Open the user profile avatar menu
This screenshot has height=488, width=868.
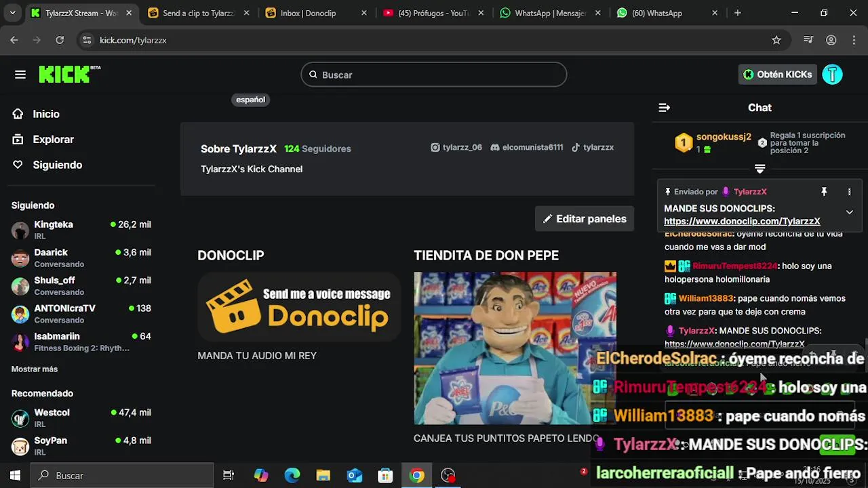pyautogui.click(x=832, y=75)
